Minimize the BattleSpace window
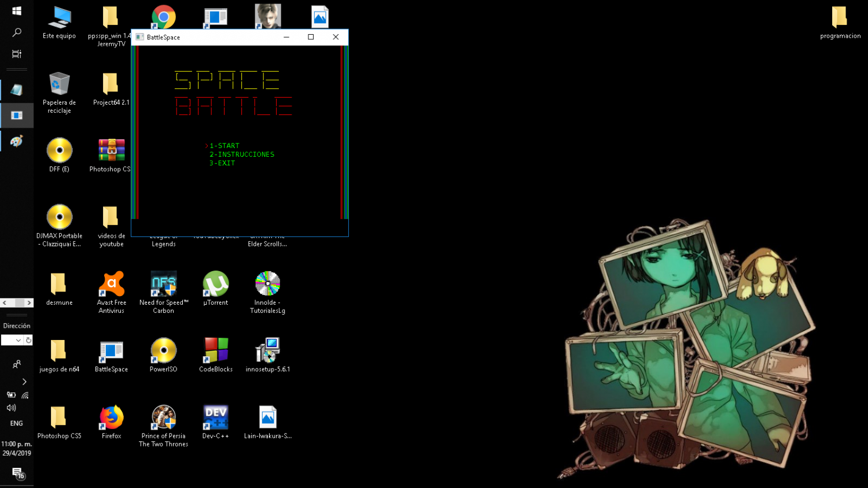 [286, 37]
